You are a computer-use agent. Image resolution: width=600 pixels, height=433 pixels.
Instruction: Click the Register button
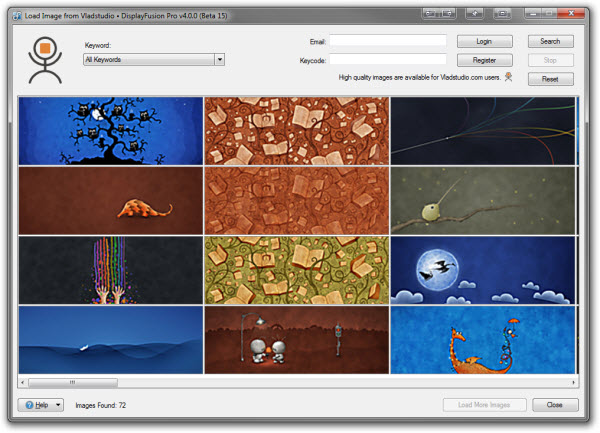(484, 60)
